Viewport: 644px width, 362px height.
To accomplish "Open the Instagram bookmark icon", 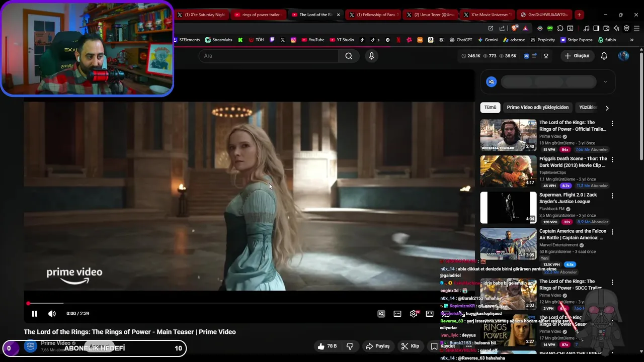I will 293,40.
